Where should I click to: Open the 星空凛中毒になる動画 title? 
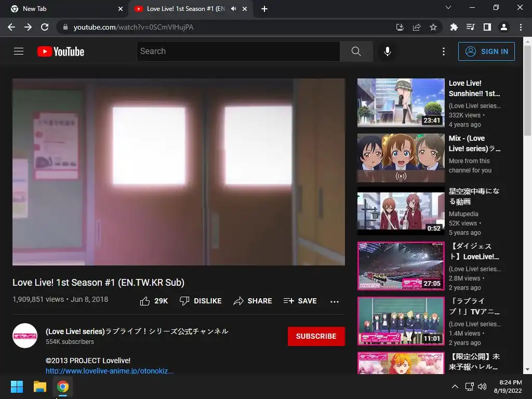(474, 196)
